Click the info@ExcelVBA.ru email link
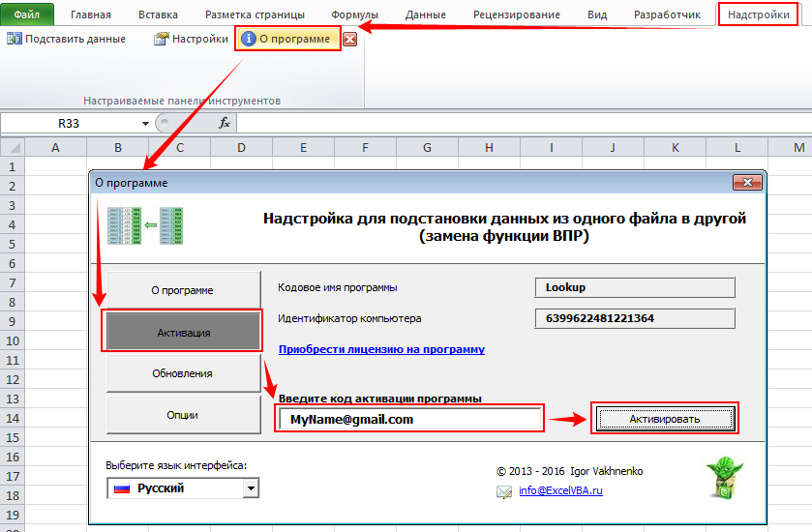Image resolution: width=812 pixels, height=532 pixels. [560, 491]
